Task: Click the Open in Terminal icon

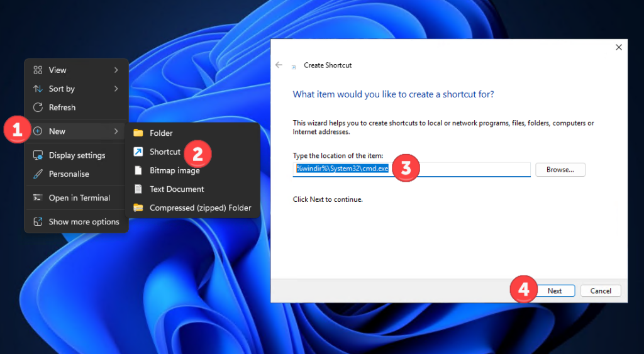Action: coord(38,198)
